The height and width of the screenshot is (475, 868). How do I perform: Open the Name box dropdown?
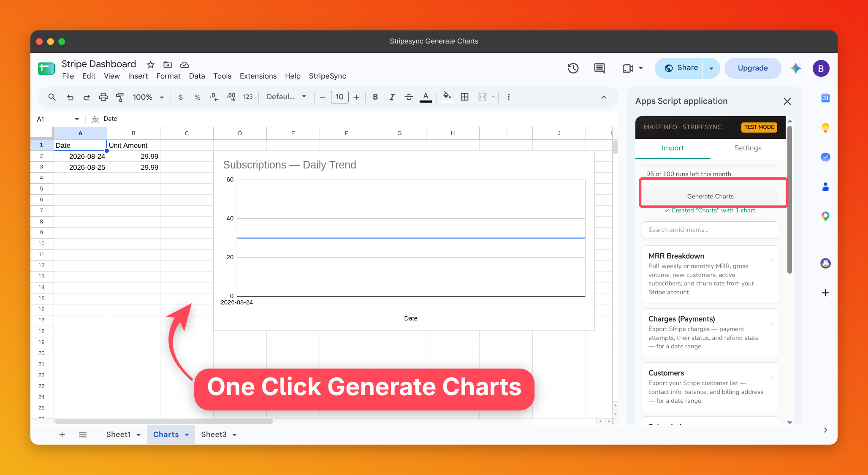point(77,119)
